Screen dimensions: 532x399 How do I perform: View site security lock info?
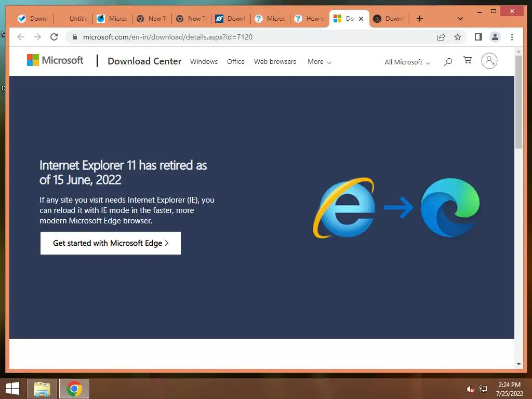coord(75,37)
